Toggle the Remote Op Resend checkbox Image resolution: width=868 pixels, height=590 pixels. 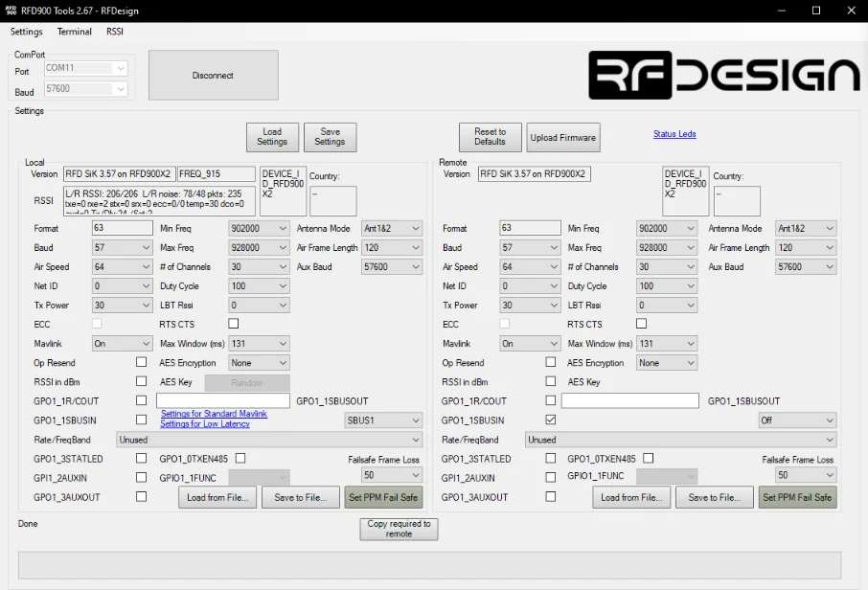point(550,362)
